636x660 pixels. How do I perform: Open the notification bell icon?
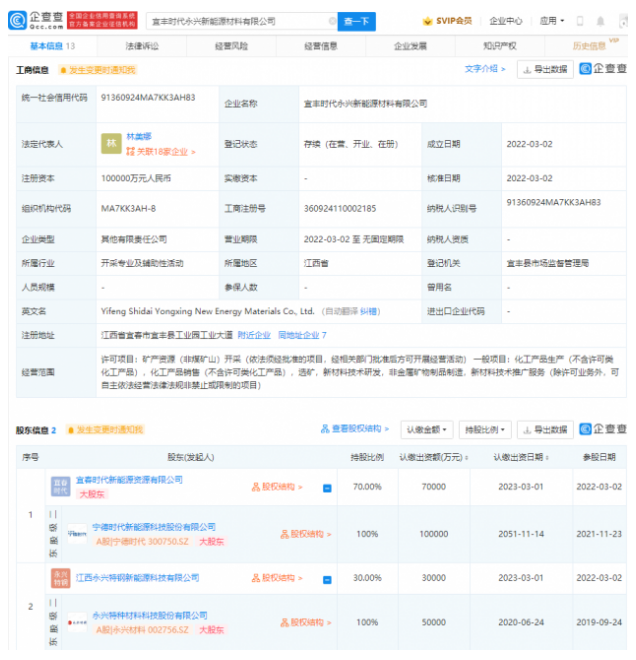pos(600,21)
